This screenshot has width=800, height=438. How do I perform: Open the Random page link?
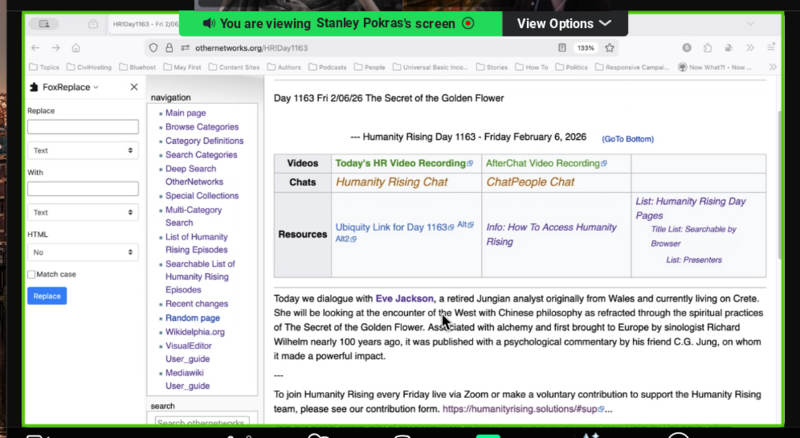[x=192, y=318]
